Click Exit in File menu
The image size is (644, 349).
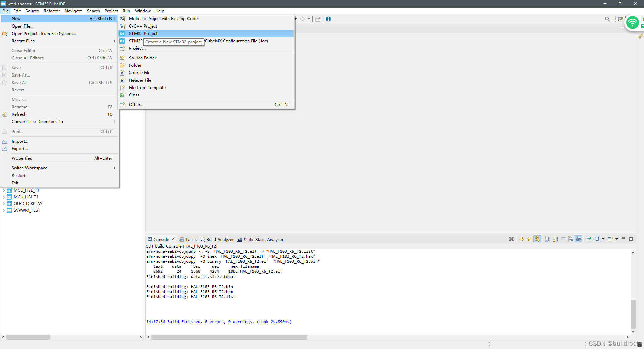click(60, 183)
